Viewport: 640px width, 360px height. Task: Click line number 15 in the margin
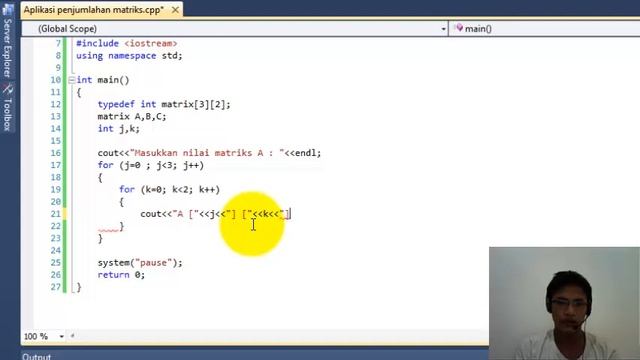pos(56,141)
